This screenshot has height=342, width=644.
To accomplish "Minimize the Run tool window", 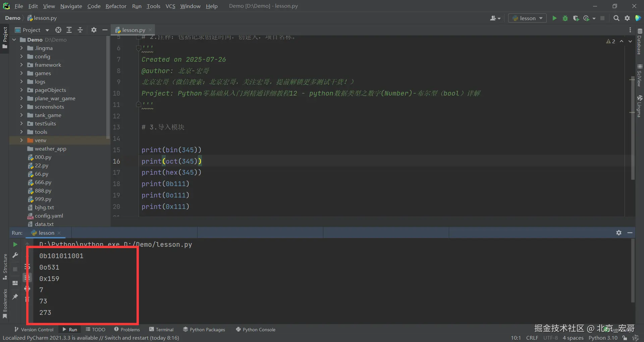I will 630,233.
